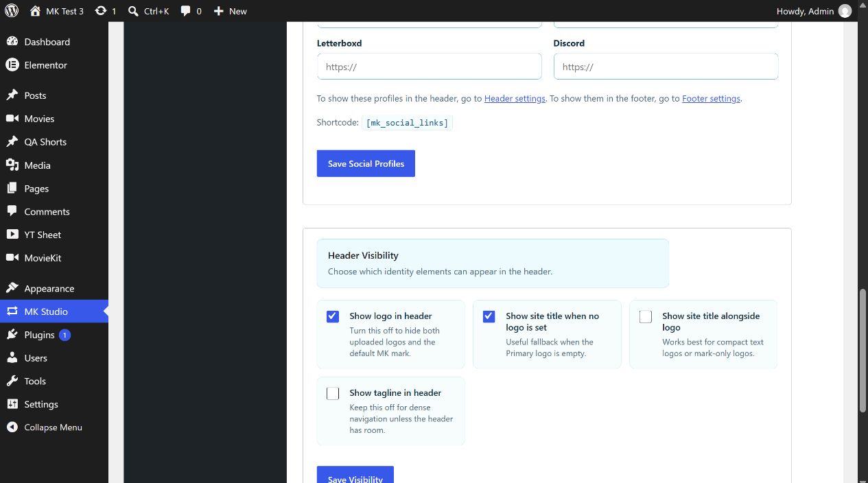This screenshot has height=483, width=868.
Task: Click the Tools wrench icon
Action: (x=12, y=381)
